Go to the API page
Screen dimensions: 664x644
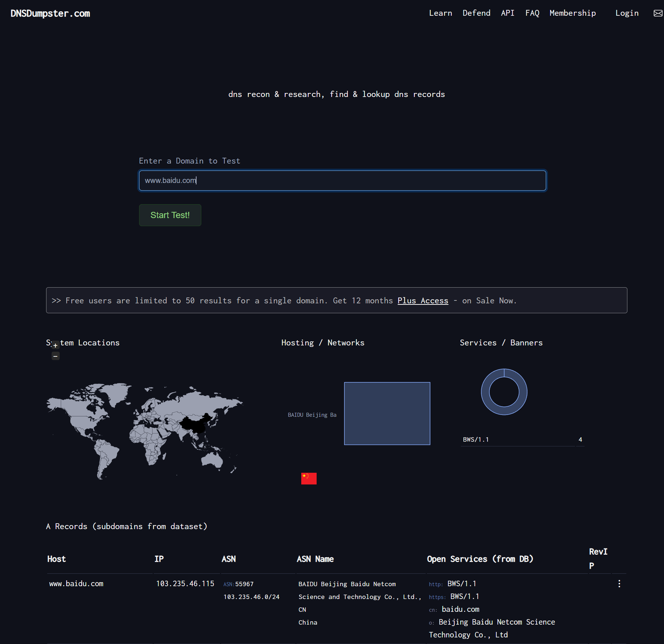[507, 13]
